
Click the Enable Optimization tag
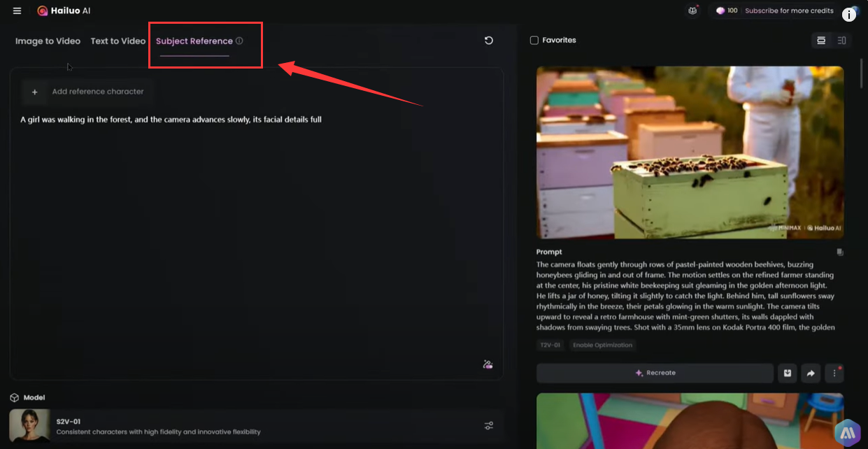(603, 345)
